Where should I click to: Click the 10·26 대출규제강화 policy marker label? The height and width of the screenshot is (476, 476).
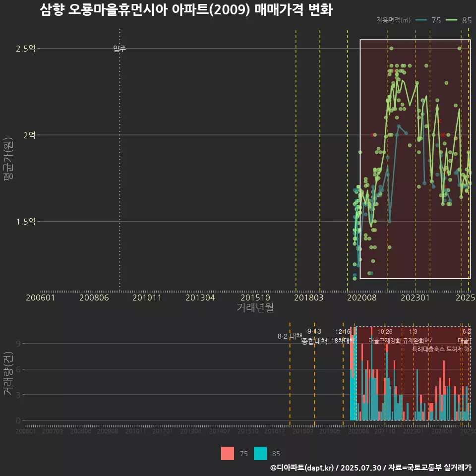click(385, 336)
